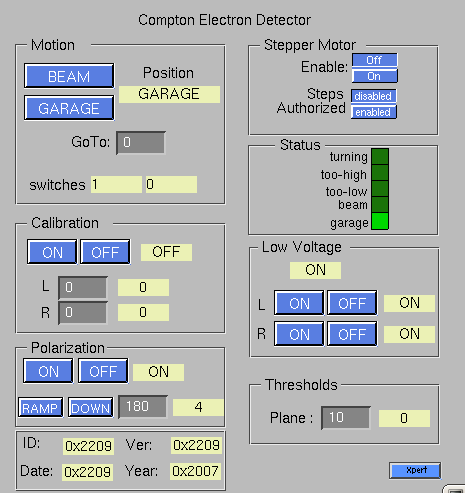465x493 pixels.
Task: Send detector to GARAGE position
Action: point(69,108)
